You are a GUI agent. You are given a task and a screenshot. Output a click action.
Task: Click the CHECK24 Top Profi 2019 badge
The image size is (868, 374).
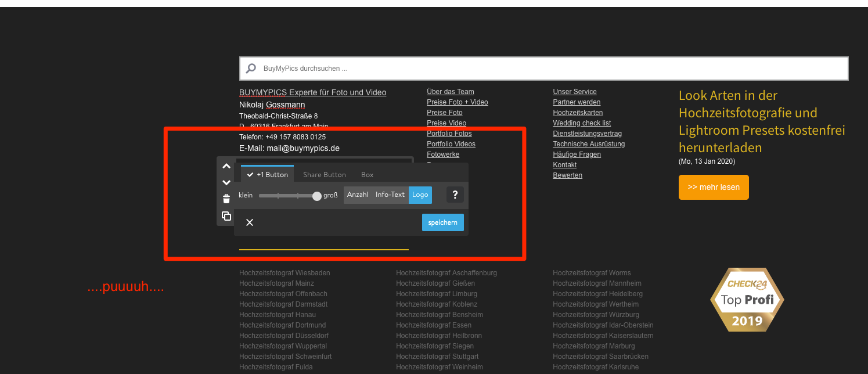[x=747, y=300]
